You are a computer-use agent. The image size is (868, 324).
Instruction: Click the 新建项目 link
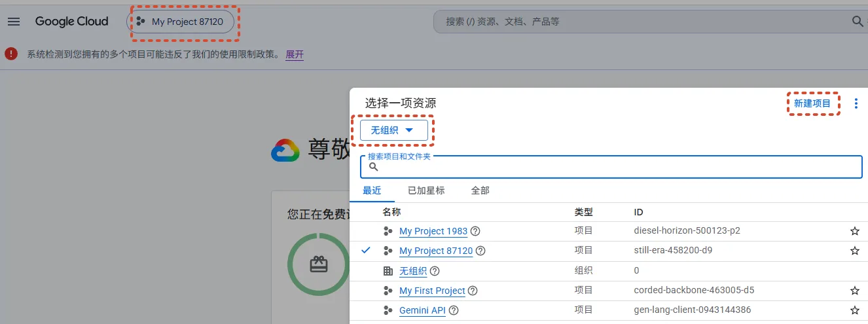click(812, 103)
